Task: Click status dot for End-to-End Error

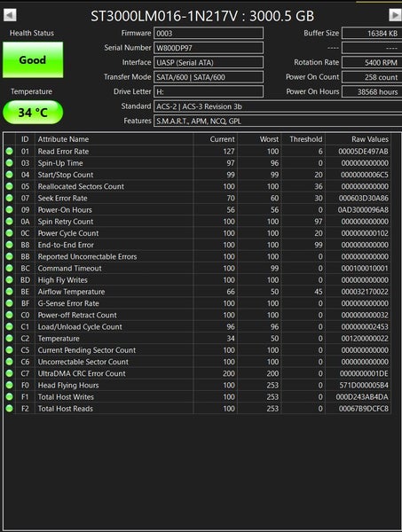Action: click(10, 245)
